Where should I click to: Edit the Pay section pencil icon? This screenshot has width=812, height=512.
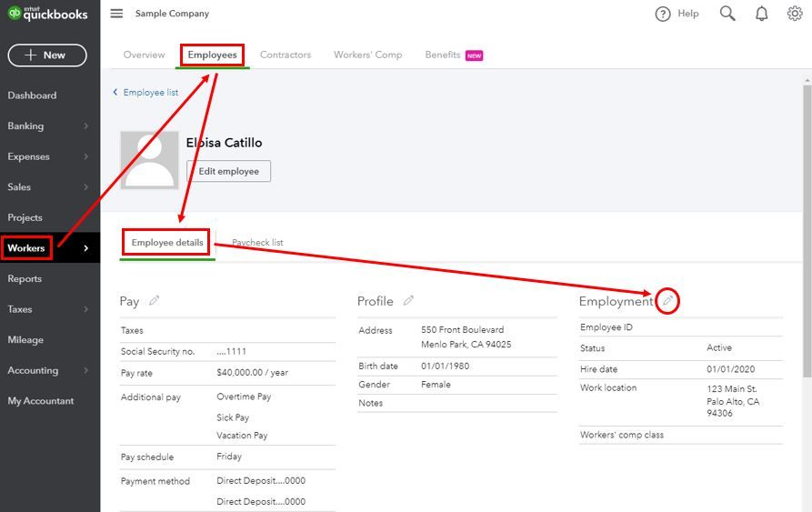click(x=154, y=301)
